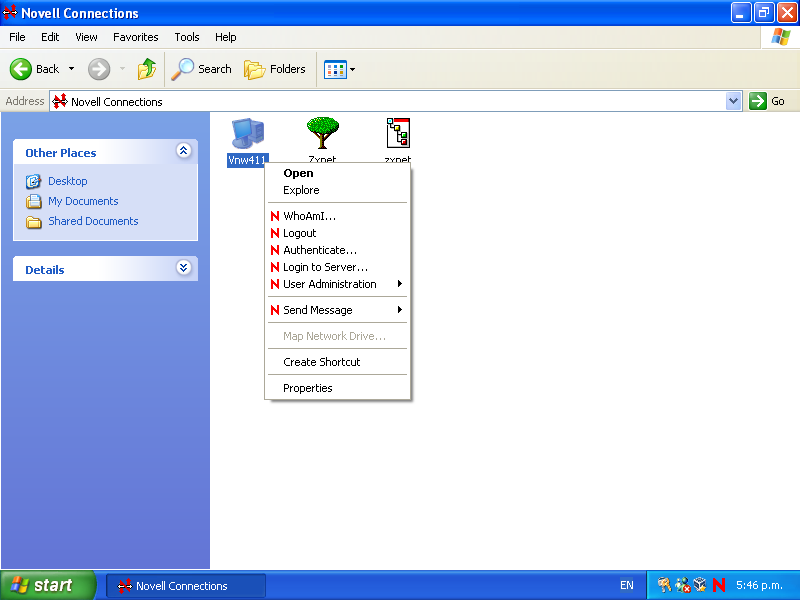Select the Vnw411 server computer icon
The width and height of the screenshot is (800, 600).
click(248, 134)
